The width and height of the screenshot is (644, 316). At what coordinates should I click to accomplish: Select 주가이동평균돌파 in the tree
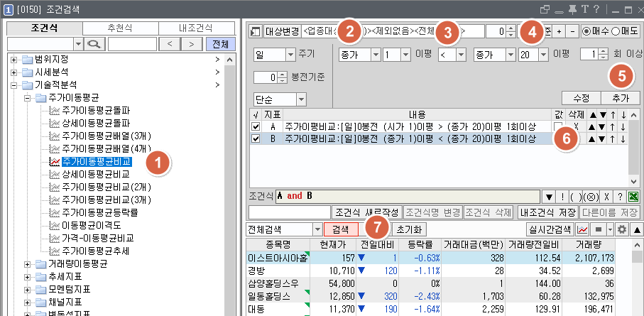(97, 111)
